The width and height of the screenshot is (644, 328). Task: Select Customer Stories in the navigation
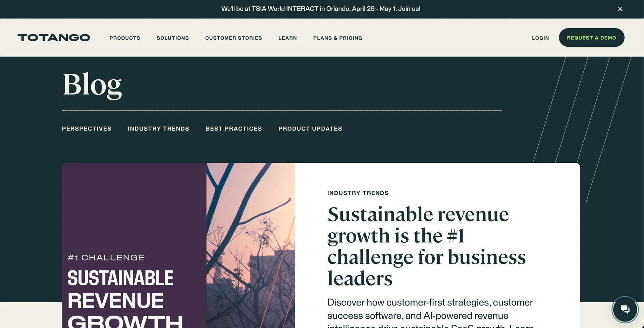(233, 38)
